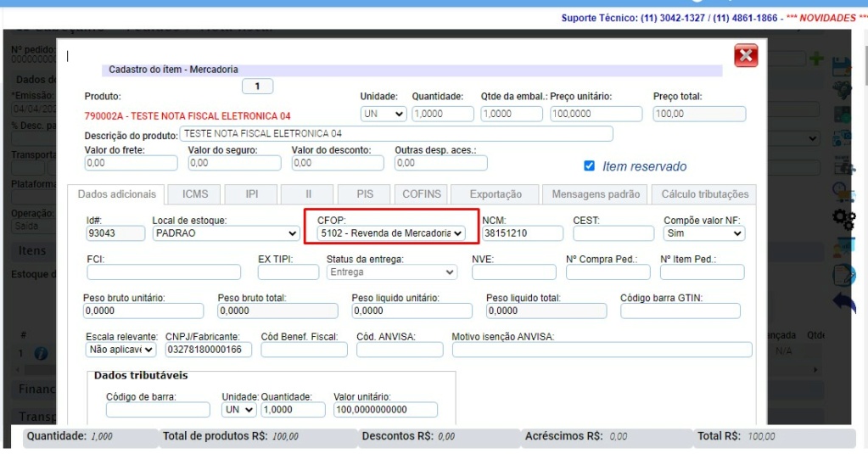
Task: Click the calculator icon in right sidebar
Action: pos(843,114)
